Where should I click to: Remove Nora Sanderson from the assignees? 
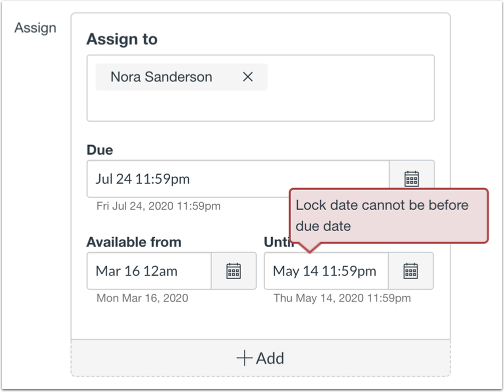coord(248,77)
